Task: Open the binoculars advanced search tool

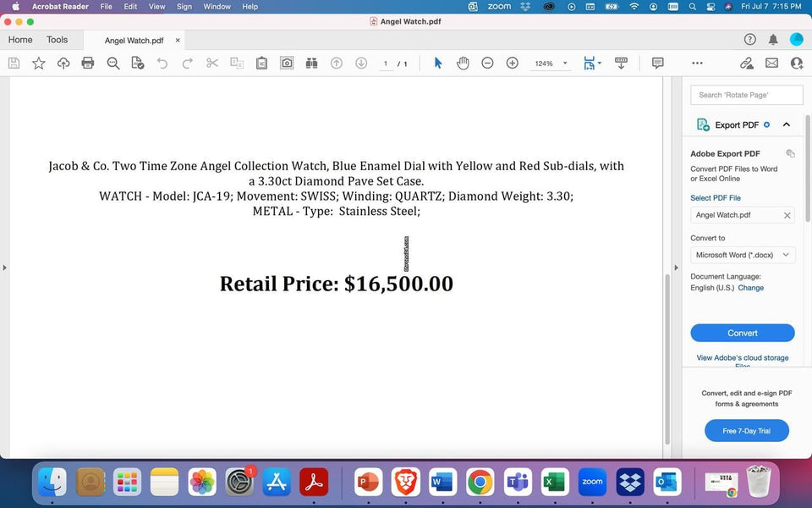Action: pos(311,63)
